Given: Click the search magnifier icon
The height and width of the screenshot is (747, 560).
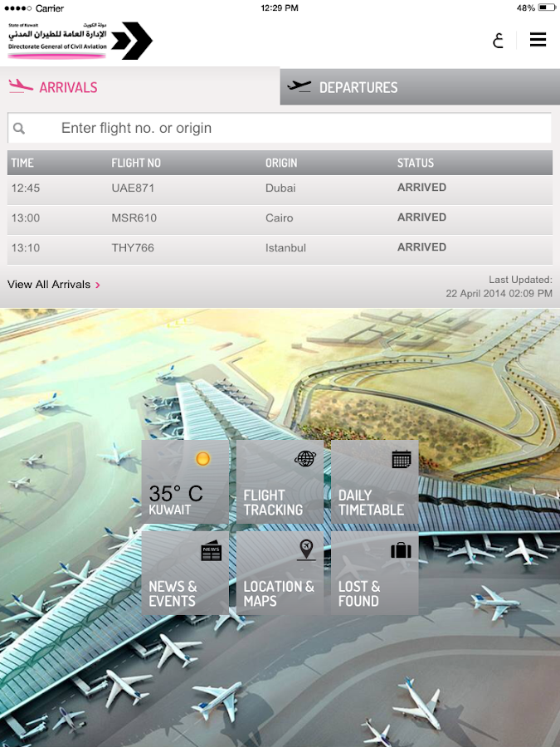Looking at the screenshot, I should 19,128.
